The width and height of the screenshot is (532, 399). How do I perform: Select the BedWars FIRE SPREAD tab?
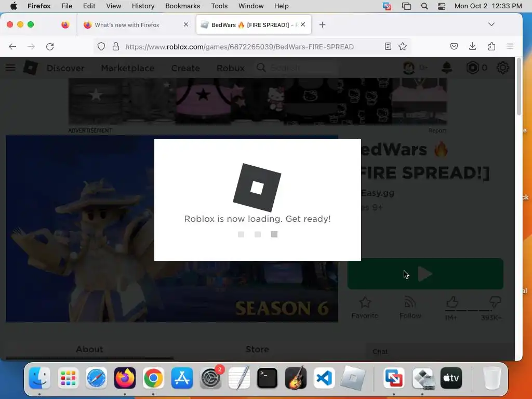pos(254,25)
